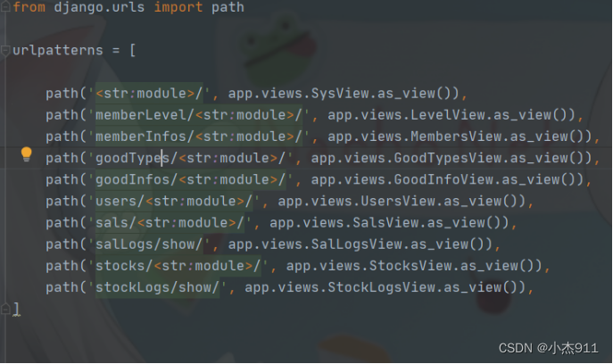The width and height of the screenshot is (613, 364).
Task: Click the 'urlpatterns' variable name
Action: coord(58,51)
